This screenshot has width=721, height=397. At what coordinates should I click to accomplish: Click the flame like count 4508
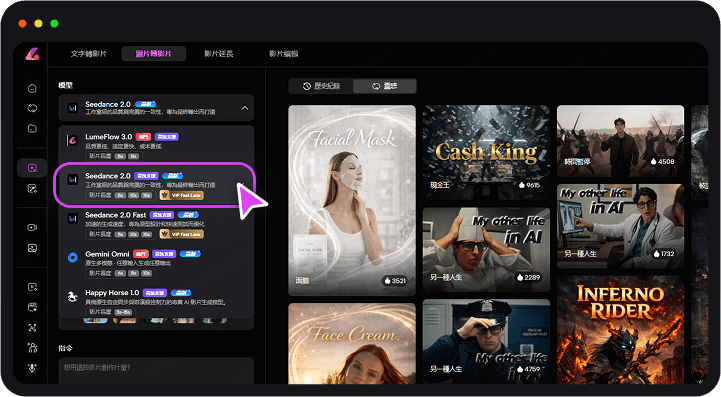click(x=663, y=161)
